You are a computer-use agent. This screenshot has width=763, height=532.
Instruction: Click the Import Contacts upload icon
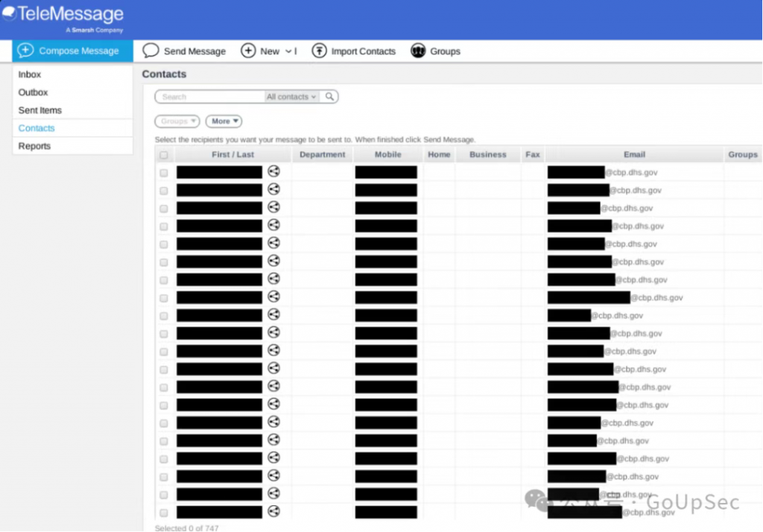[x=319, y=51]
